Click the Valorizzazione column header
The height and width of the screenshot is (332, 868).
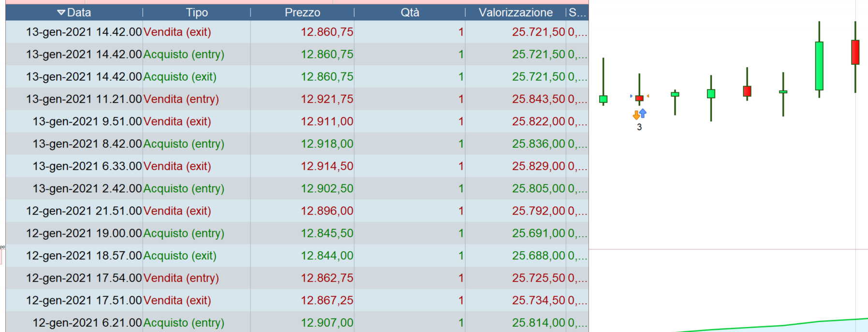point(515,13)
